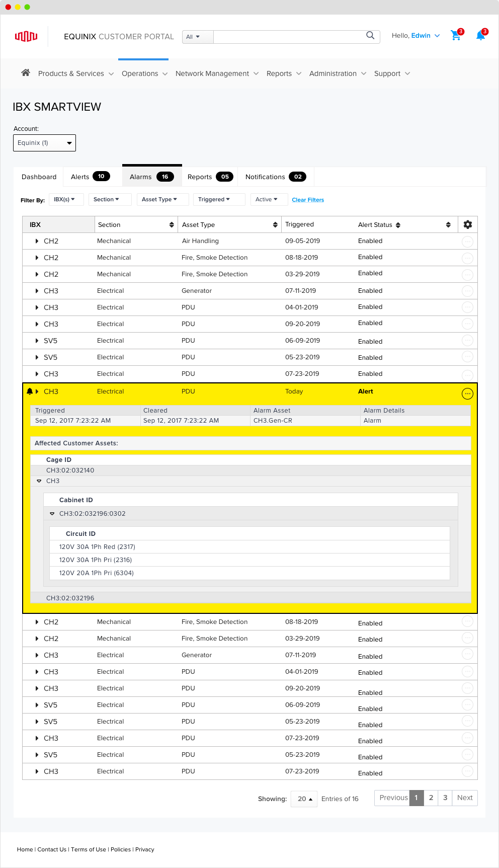Go to page 2
Viewport: 499px width, 868px height.
point(431,798)
